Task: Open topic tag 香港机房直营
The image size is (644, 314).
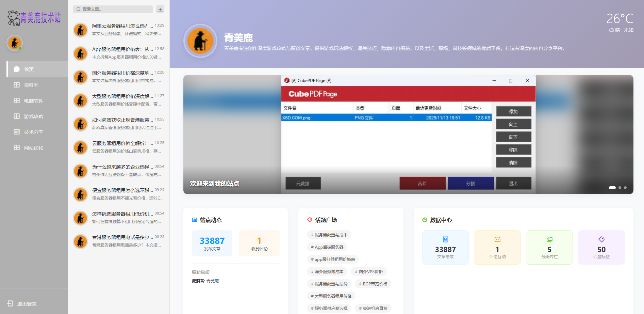Action: pos(373,308)
